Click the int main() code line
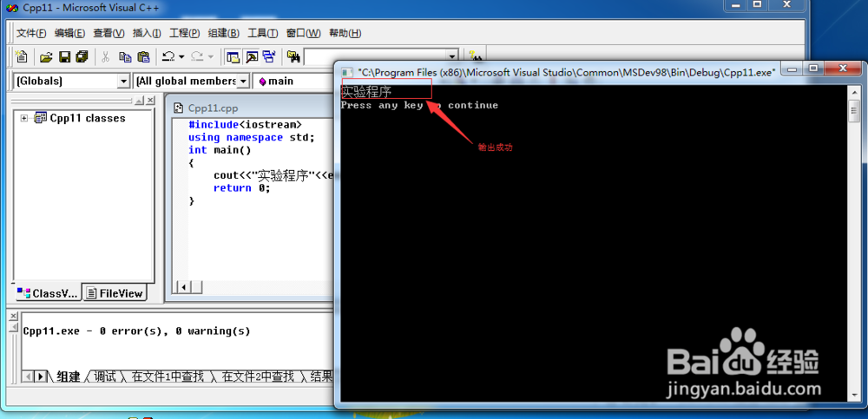Screen dimensions: 868x419 click(220, 150)
